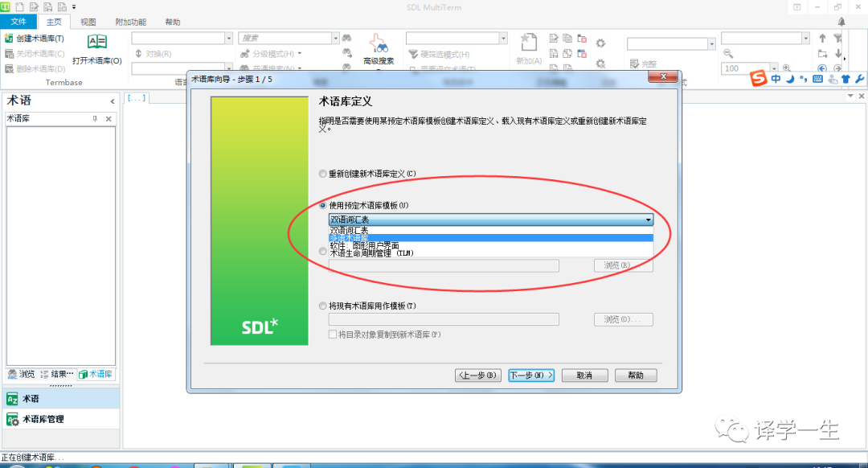Open soft keyboard icon on IME bar
The image size is (868, 468).
coord(817,79)
